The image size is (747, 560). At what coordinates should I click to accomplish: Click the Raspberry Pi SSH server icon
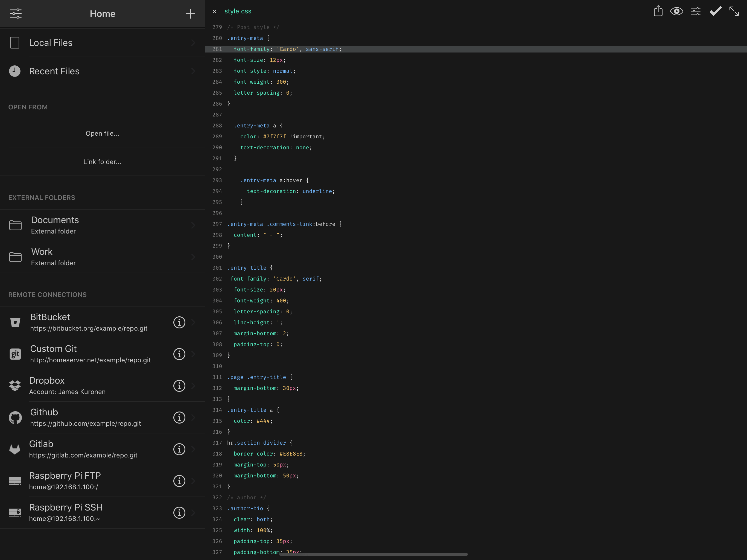tap(15, 512)
